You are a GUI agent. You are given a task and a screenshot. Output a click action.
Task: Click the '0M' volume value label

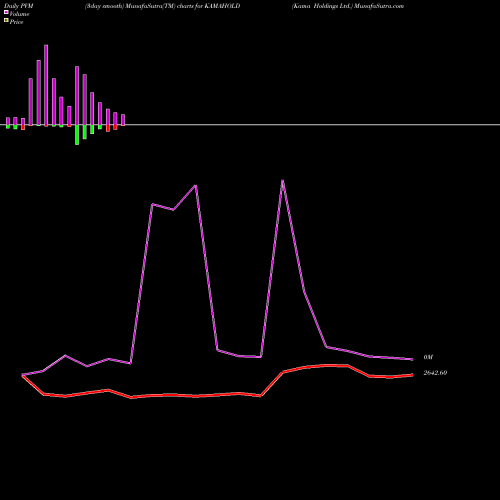tap(428, 357)
